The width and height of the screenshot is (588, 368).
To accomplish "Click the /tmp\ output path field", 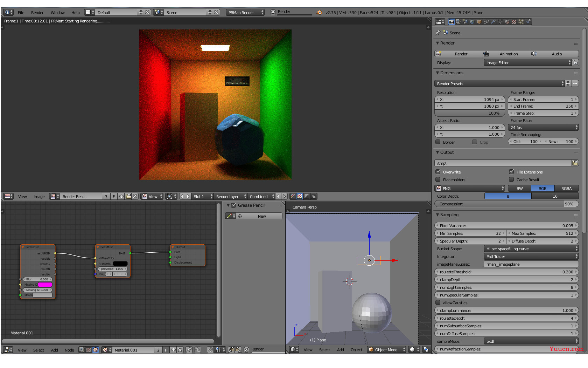I will point(503,163).
